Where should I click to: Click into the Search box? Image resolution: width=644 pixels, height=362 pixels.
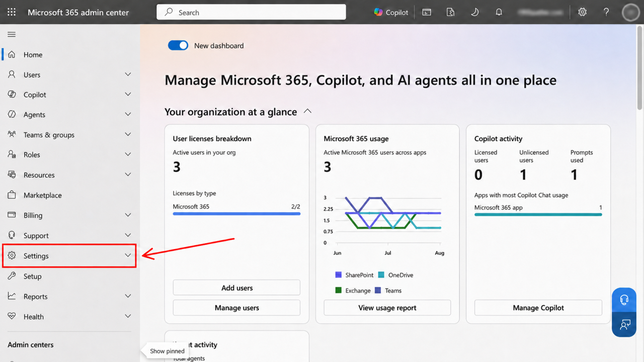251,12
